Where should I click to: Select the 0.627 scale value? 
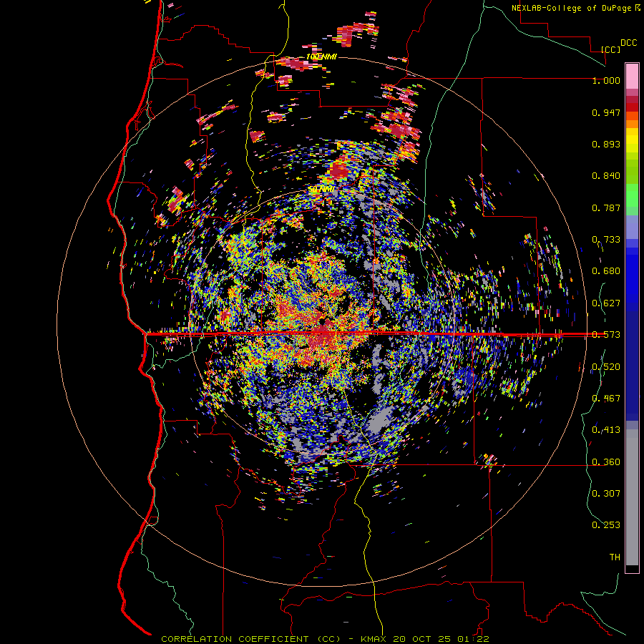point(606,303)
